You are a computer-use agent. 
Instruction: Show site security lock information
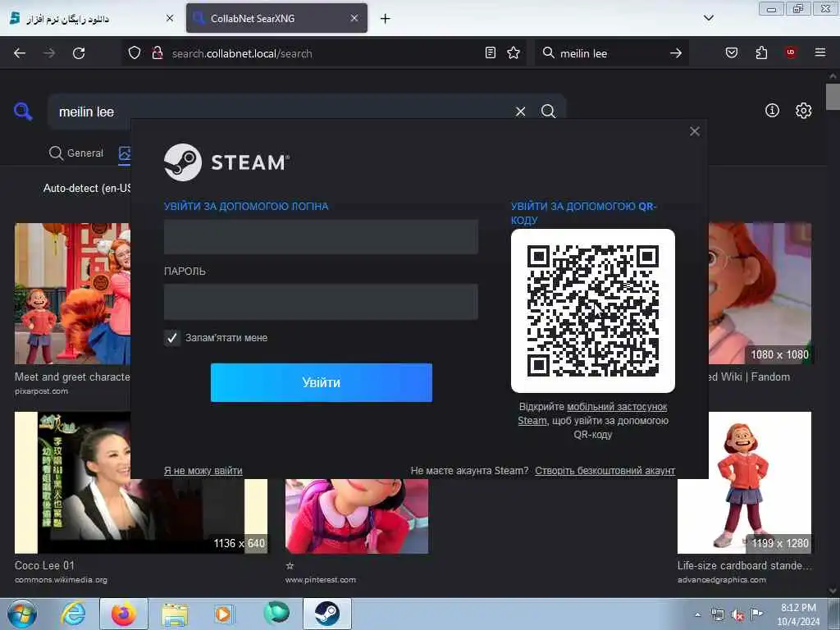[157, 53]
